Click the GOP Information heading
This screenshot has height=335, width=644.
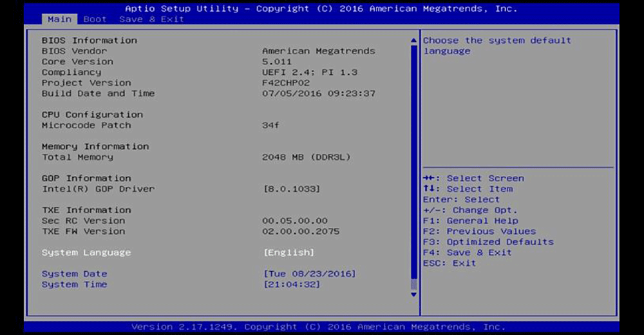pos(86,178)
